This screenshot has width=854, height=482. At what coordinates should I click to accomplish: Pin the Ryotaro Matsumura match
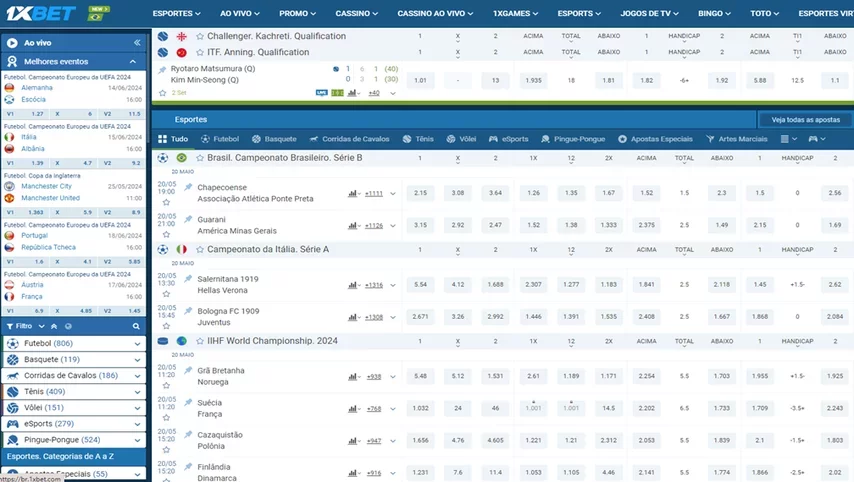click(x=162, y=70)
